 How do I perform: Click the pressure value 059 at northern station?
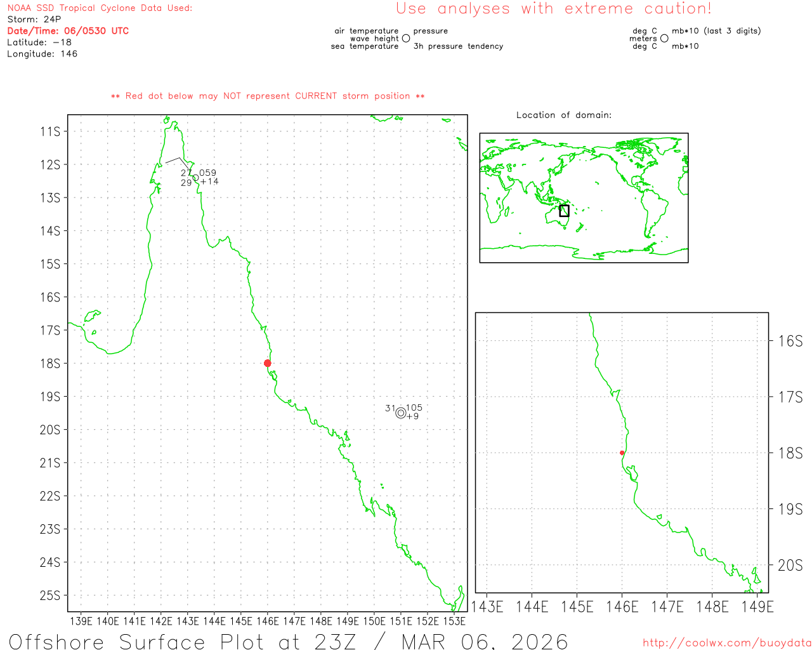(x=207, y=173)
